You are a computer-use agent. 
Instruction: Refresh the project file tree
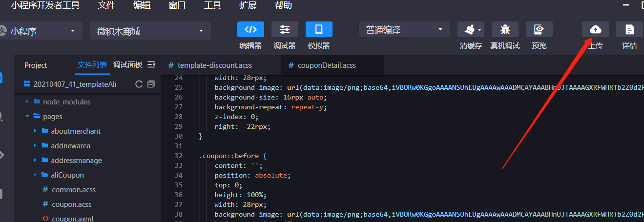pyautogui.click(x=139, y=84)
